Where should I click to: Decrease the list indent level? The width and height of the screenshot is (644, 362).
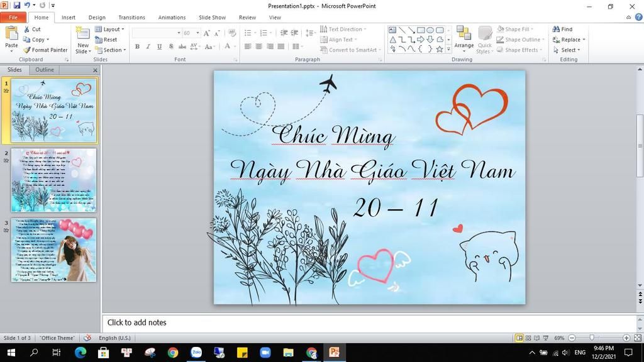click(284, 33)
